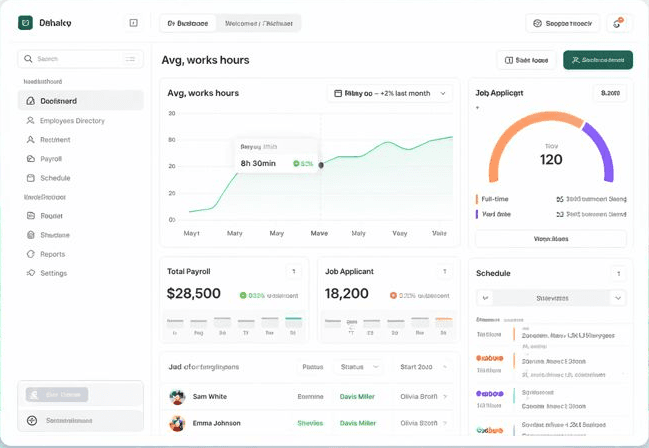Click into the sidebar Search field
Image resolution: width=649 pixels, height=448 pixels.
75,59
